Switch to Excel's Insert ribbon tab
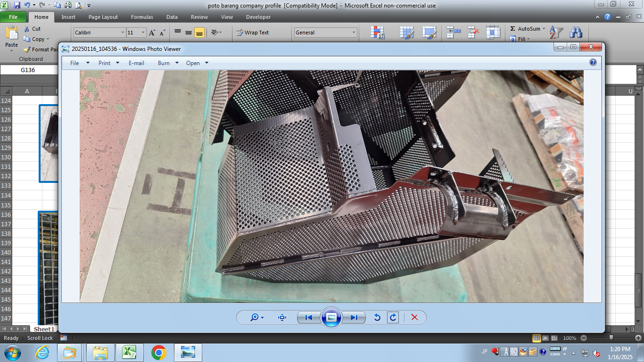The image size is (644, 362). click(x=68, y=17)
